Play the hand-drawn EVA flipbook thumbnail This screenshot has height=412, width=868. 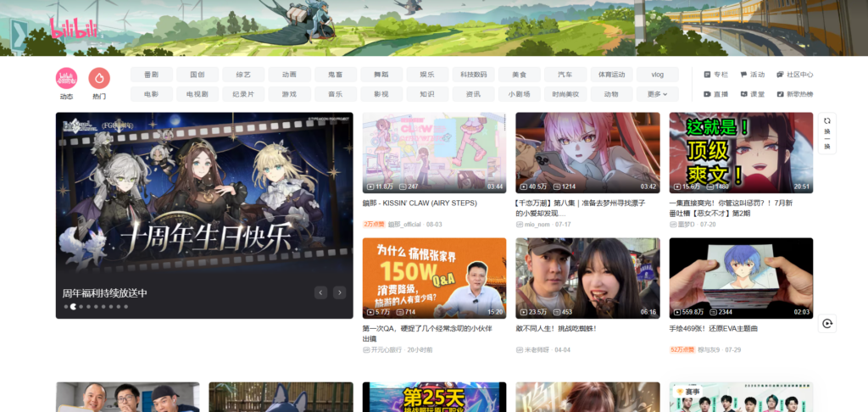(x=741, y=279)
